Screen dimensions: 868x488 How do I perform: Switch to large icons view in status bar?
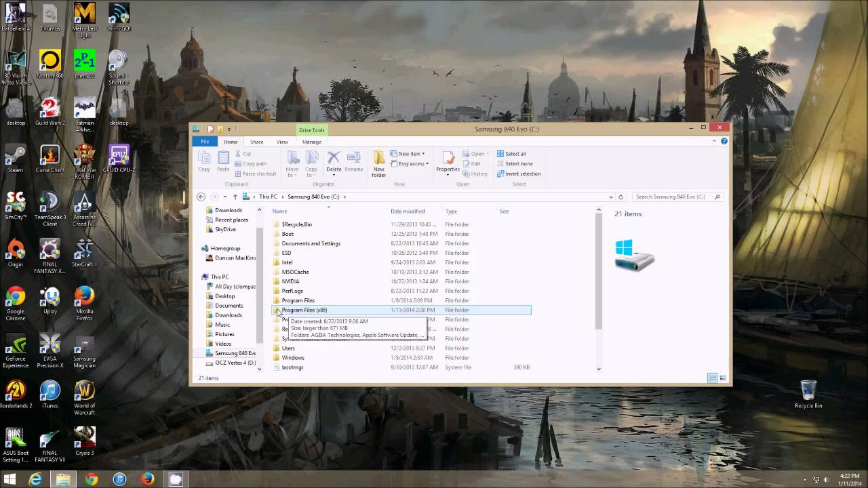click(722, 378)
